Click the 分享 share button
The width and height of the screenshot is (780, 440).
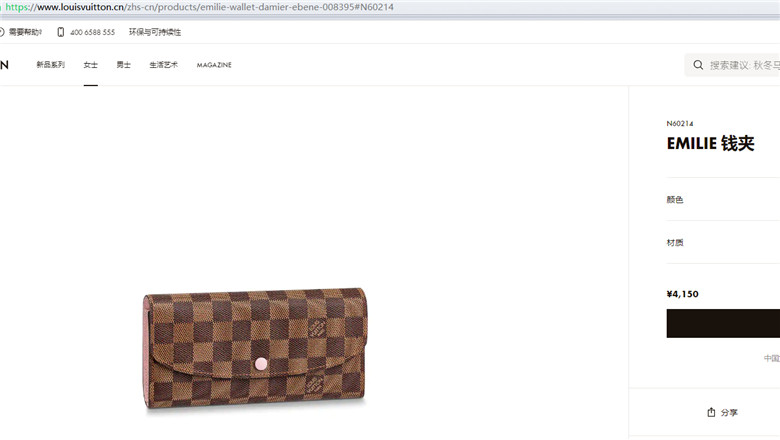point(723,412)
